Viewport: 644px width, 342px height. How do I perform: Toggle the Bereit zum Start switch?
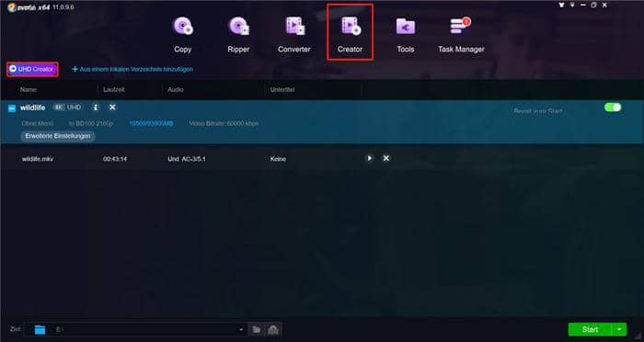click(613, 108)
